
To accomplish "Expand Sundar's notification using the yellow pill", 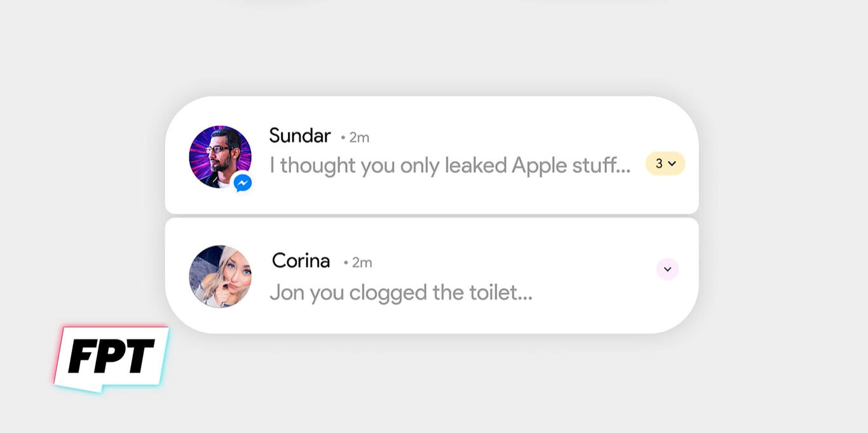I will [665, 163].
